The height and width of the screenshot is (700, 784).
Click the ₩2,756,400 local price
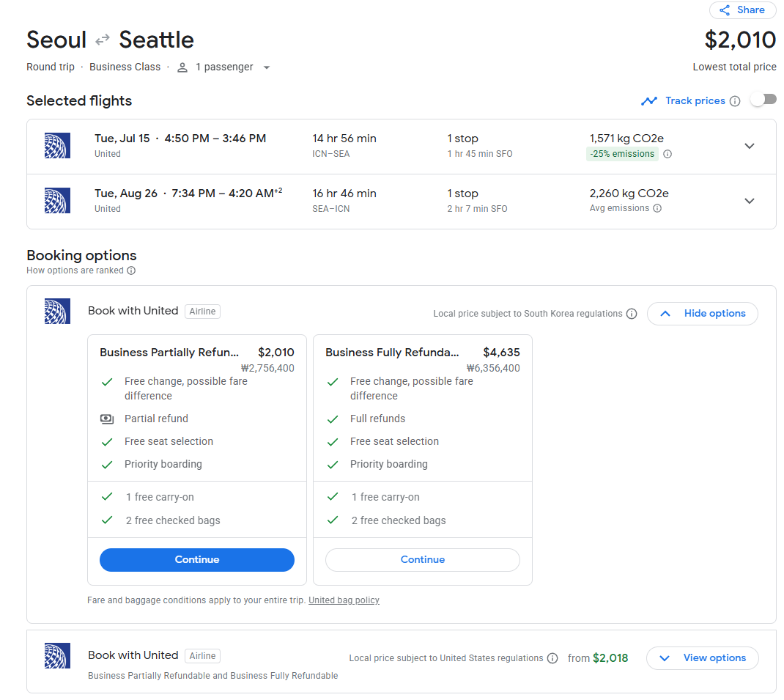coord(267,368)
